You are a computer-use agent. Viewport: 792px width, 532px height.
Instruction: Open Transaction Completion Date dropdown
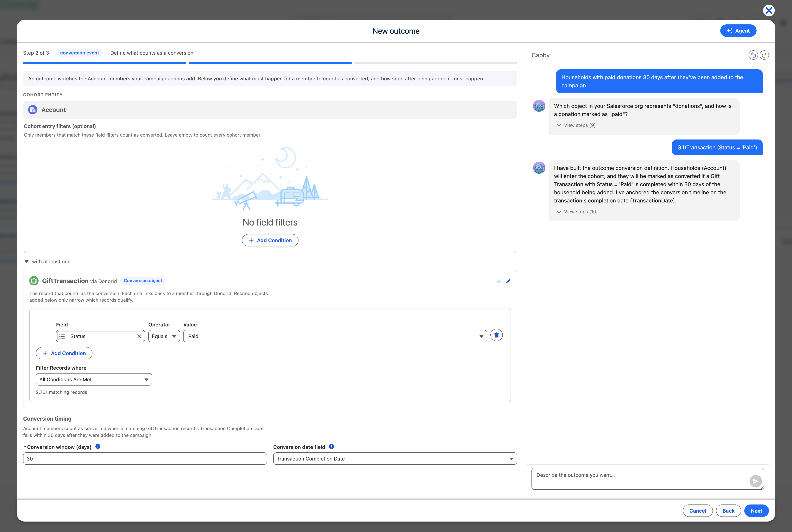click(395, 459)
